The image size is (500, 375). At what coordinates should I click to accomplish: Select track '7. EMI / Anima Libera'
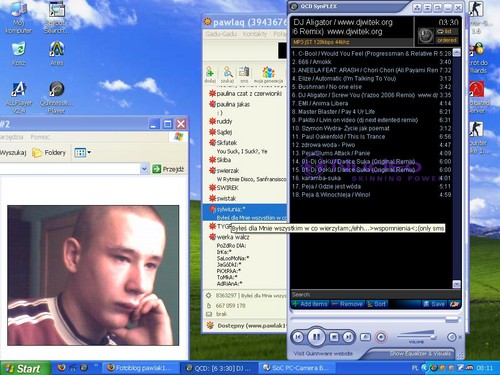tap(371, 104)
